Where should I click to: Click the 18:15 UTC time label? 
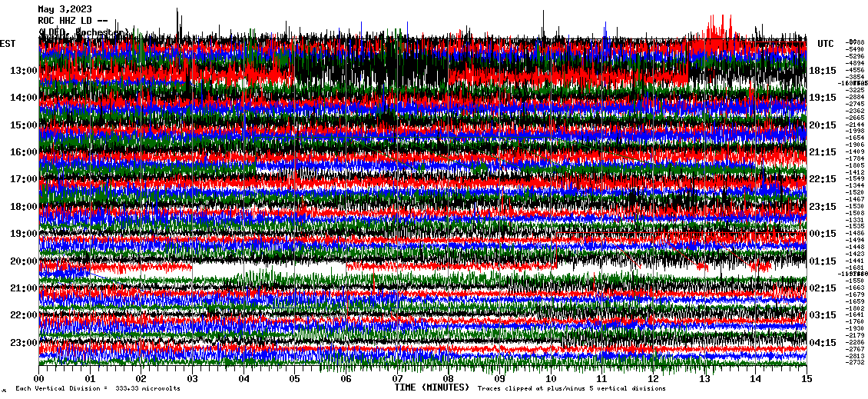pyautogui.click(x=823, y=71)
